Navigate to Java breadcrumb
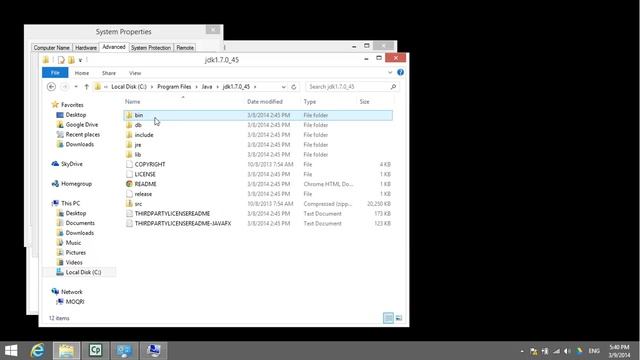This screenshot has width=640, height=360. (207, 87)
